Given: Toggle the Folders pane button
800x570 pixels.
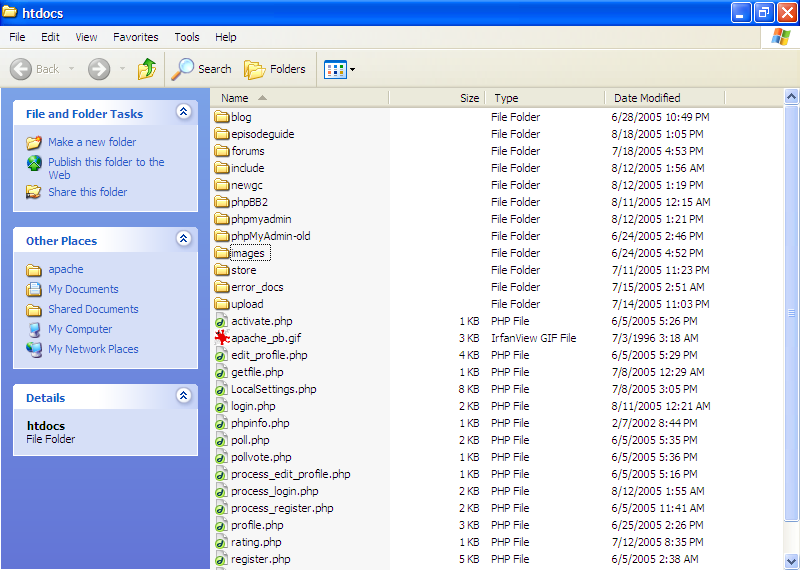Looking at the screenshot, I should pyautogui.click(x=274, y=69).
